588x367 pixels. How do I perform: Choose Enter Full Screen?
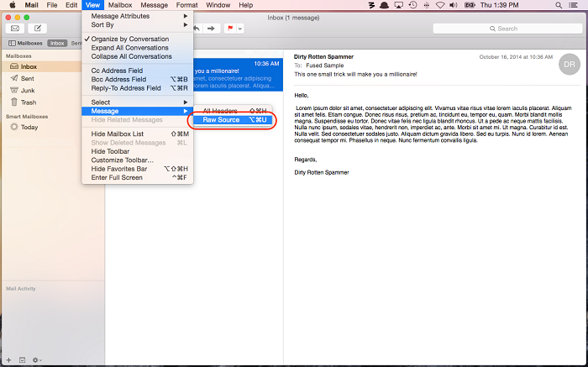pos(138,178)
